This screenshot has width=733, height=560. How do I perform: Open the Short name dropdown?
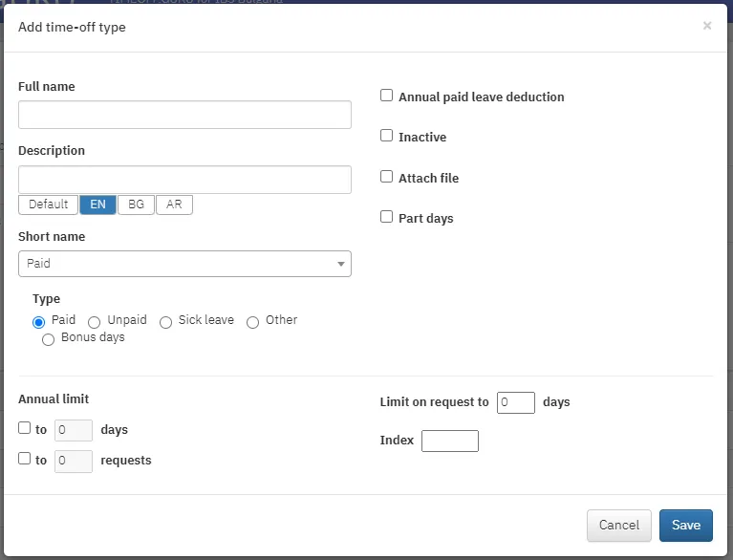184,264
